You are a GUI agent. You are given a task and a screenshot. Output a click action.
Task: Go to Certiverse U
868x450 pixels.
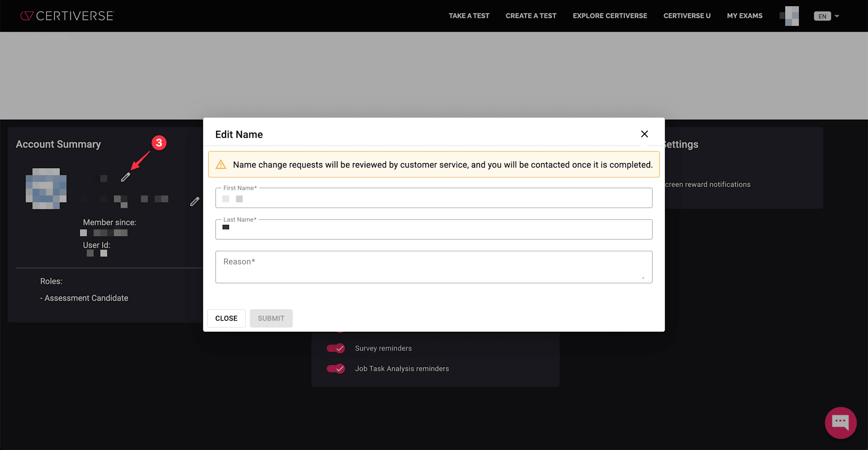click(x=687, y=16)
